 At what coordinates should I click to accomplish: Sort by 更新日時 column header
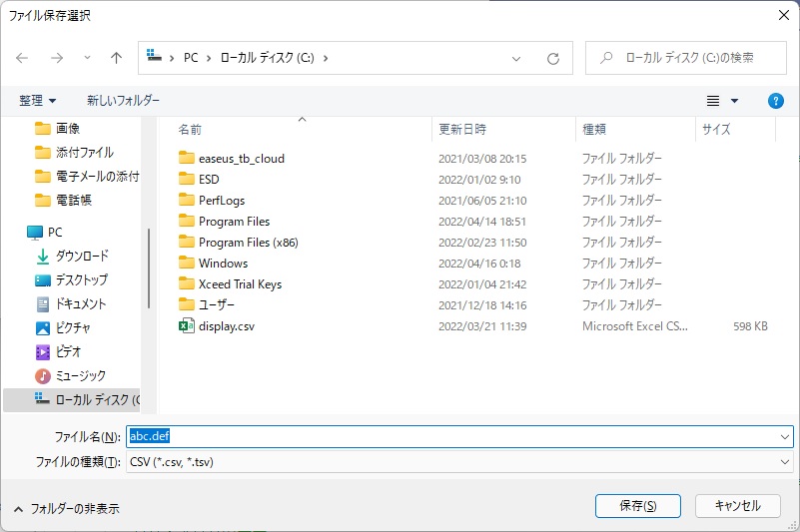(x=462, y=130)
